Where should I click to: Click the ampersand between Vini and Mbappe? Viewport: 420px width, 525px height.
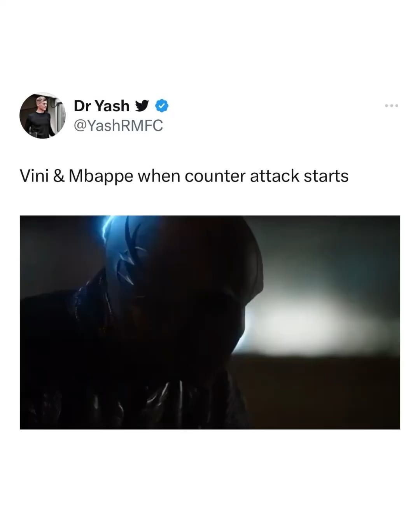[59, 176]
